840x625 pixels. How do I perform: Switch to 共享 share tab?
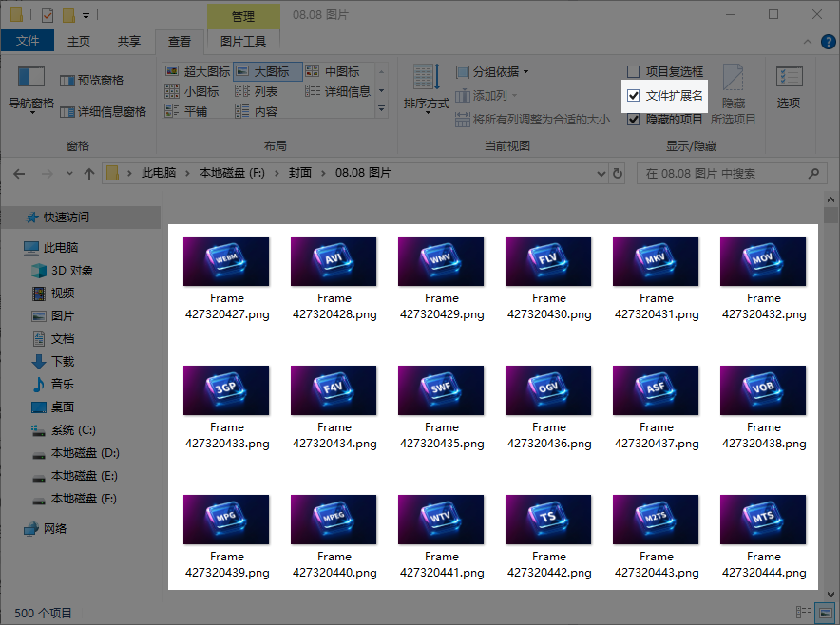[x=128, y=41]
